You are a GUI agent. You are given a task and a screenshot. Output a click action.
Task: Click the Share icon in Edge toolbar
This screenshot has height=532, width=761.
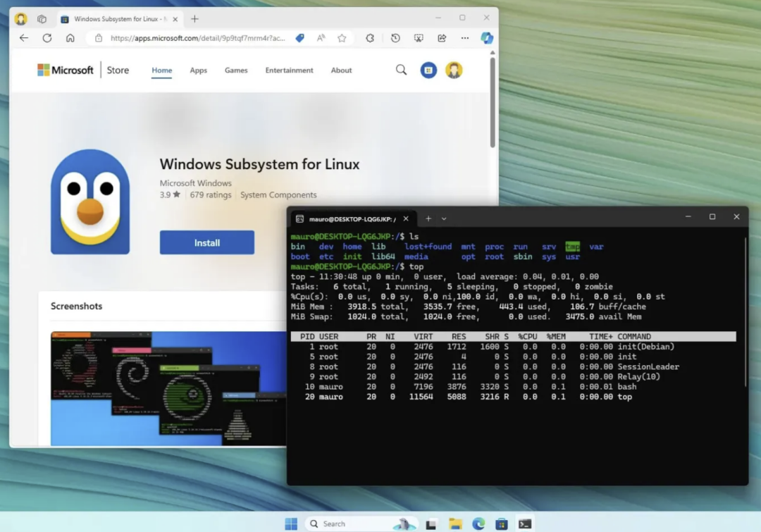pos(442,38)
